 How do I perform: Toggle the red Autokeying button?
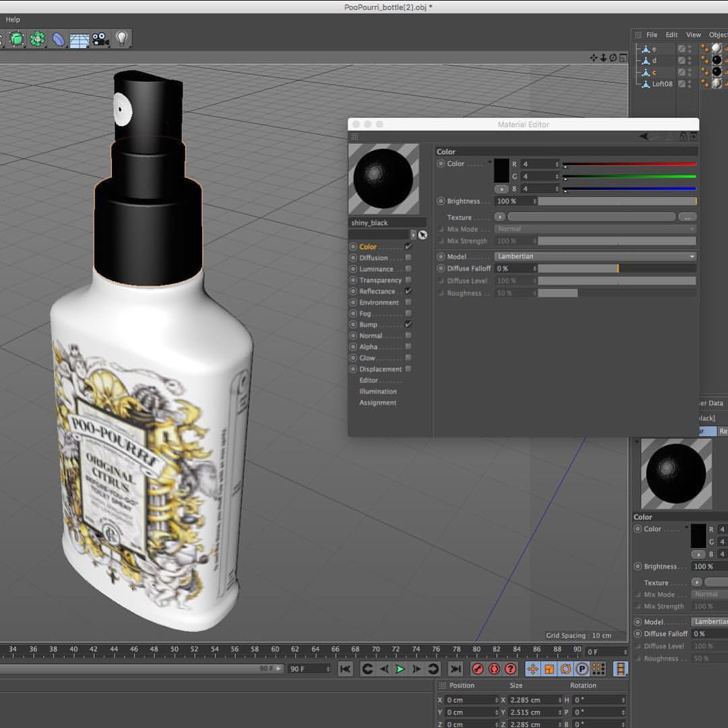(494, 669)
